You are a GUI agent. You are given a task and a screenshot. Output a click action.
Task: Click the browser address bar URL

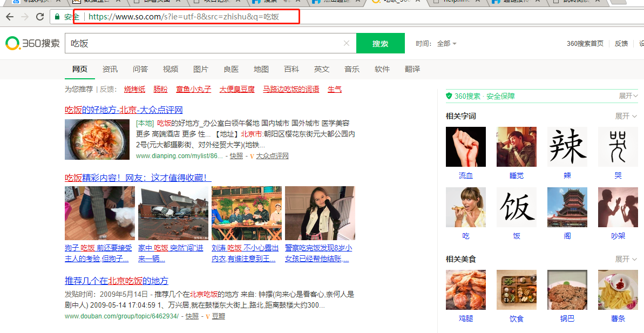coord(184,17)
